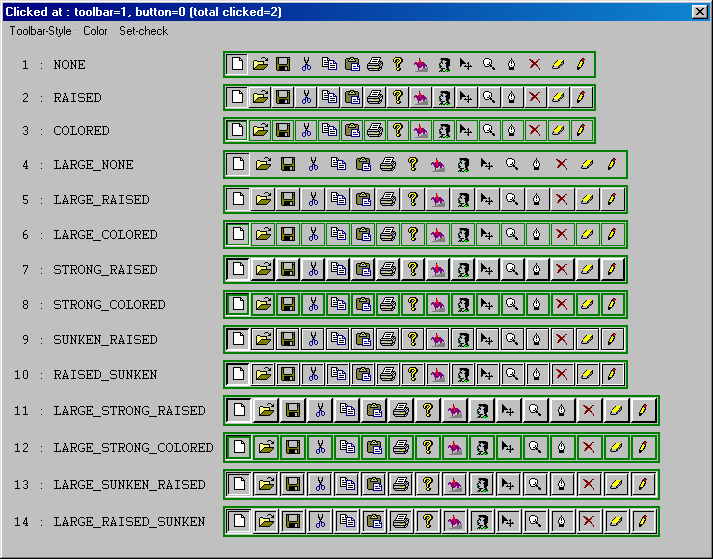This screenshot has width=713, height=559.
Task: Click Print icon in LARGE_NONE toolbar
Action: click(x=387, y=164)
